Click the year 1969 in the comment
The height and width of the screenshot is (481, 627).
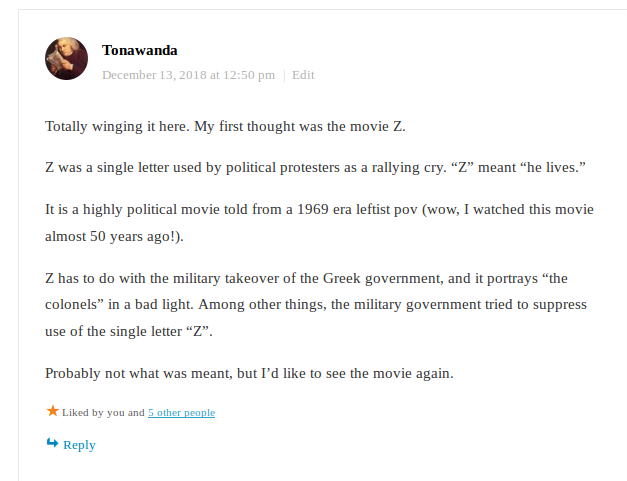pyautogui.click(x=313, y=210)
